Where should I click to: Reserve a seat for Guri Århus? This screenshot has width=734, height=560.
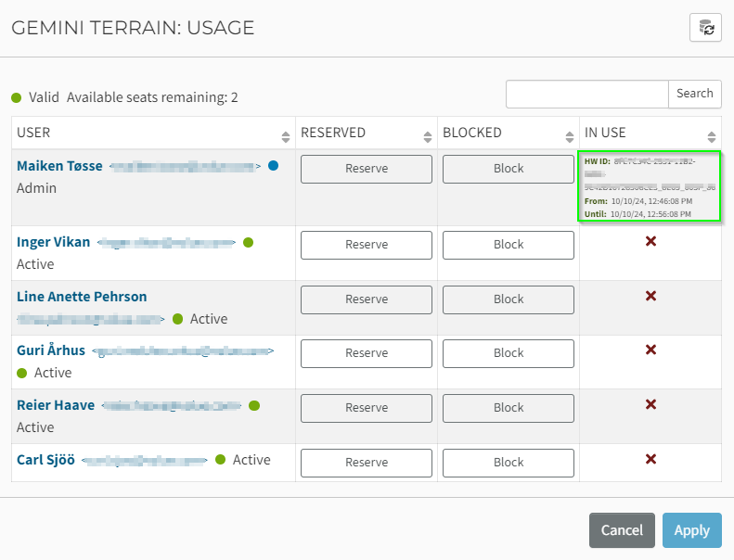(x=367, y=353)
